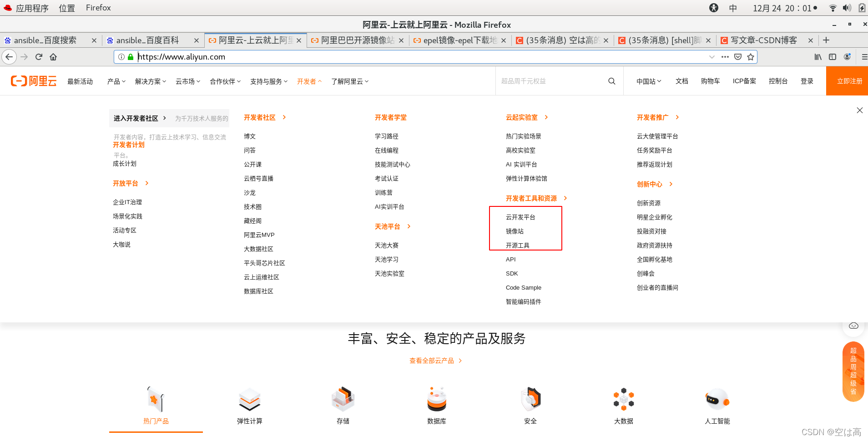Expand the 了解阿里云 dropdown menu
The width and height of the screenshot is (868, 441).
350,81
